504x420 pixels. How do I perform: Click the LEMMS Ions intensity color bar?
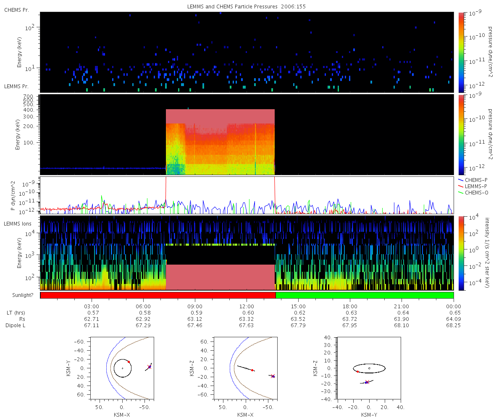pos(461,253)
